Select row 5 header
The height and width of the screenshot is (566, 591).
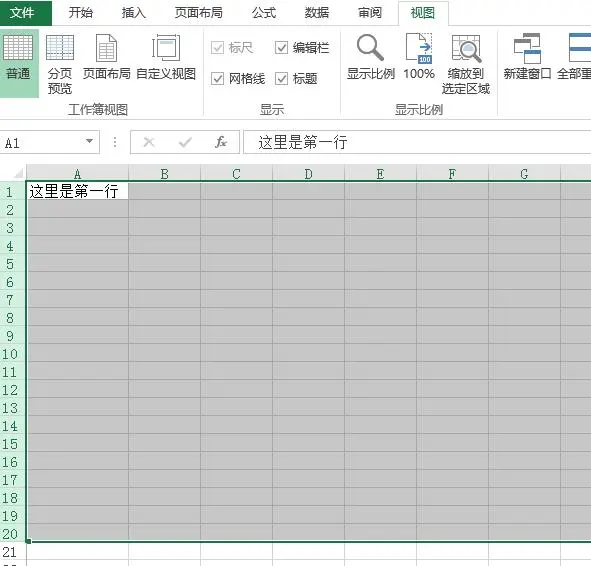12,264
